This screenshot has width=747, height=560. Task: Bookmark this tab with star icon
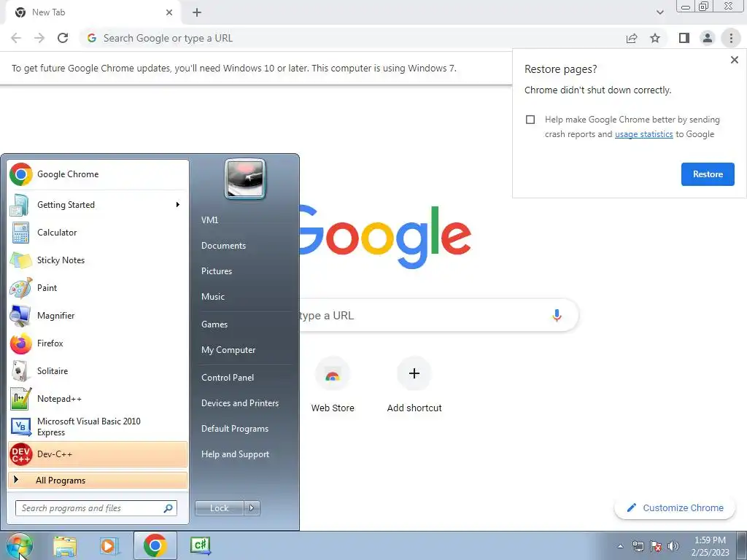pos(655,38)
